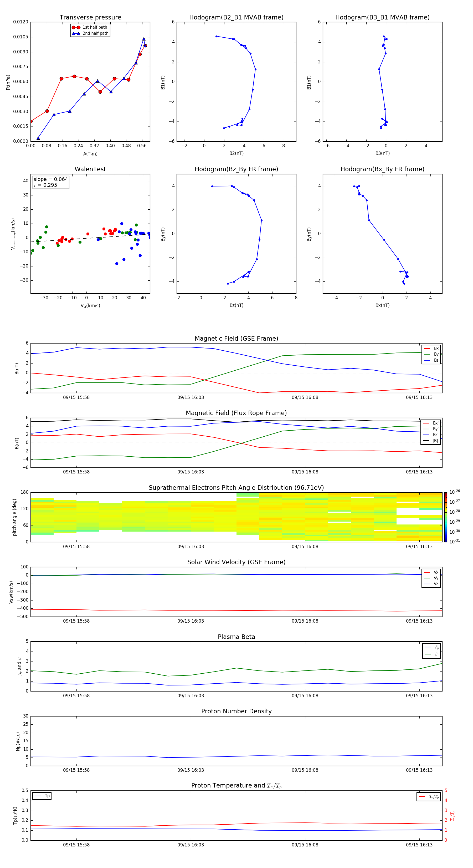The height and width of the screenshot is (868, 473).
Task: Click the 'pitch angle (deg)' axis label
Action: point(14,517)
